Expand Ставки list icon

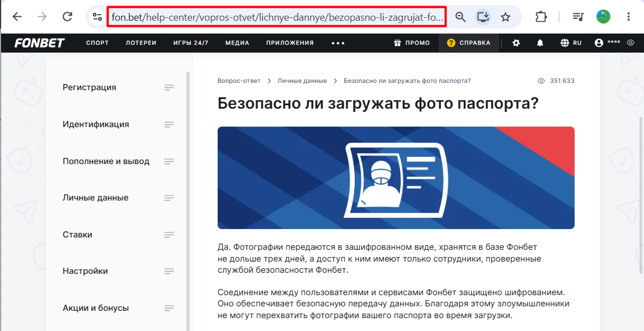coord(169,235)
